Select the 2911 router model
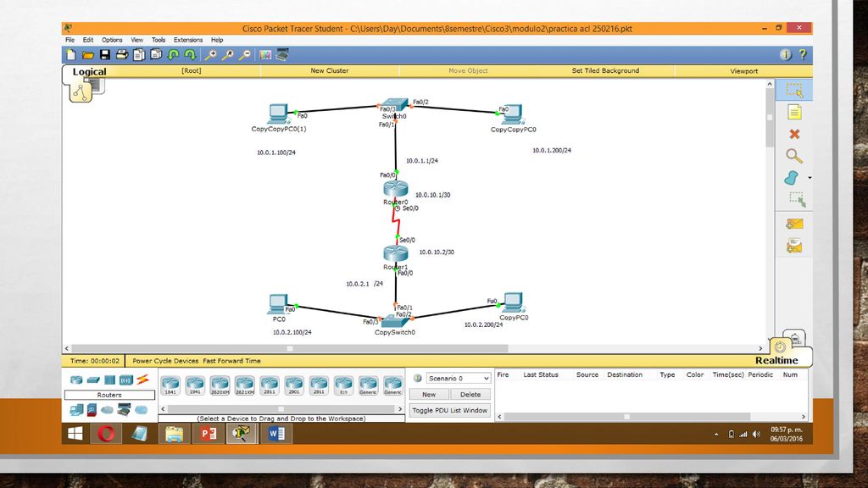This screenshot has height=488, width=868. click(319, 385)
